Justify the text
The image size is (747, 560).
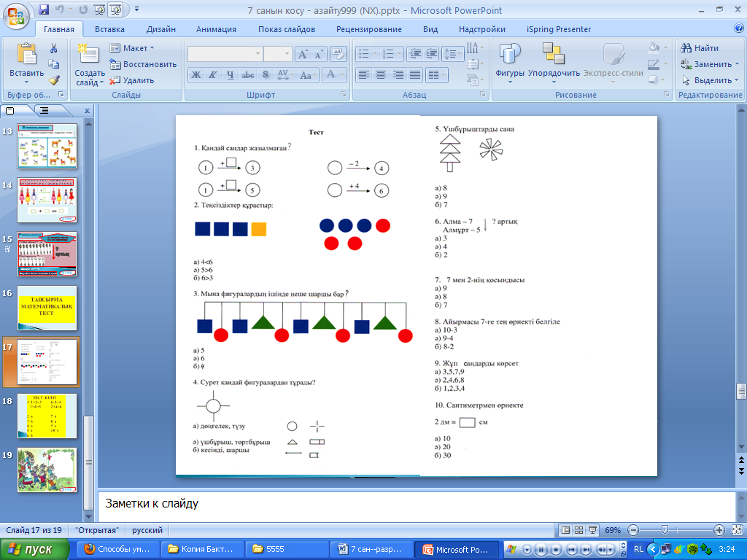coord(415,75)
